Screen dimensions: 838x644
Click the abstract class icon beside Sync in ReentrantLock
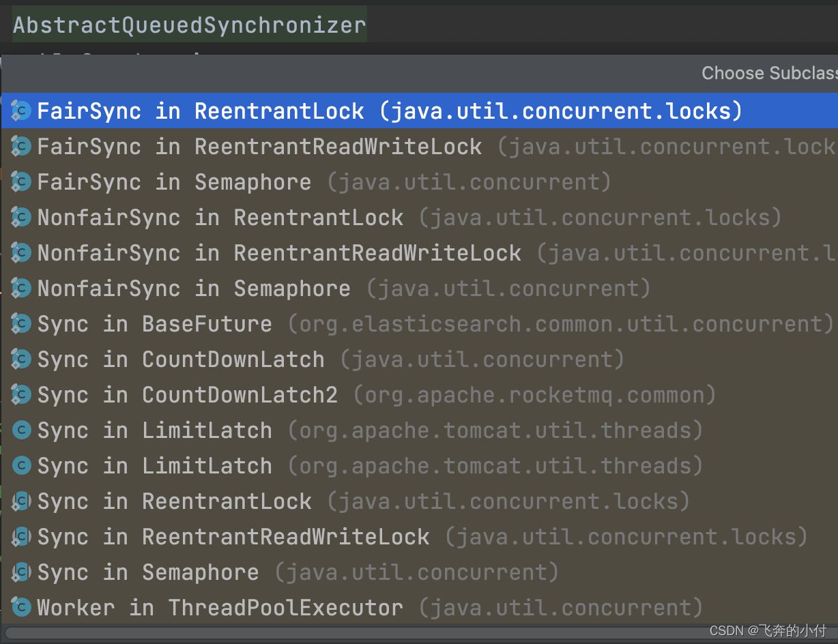tap(20, 501)
